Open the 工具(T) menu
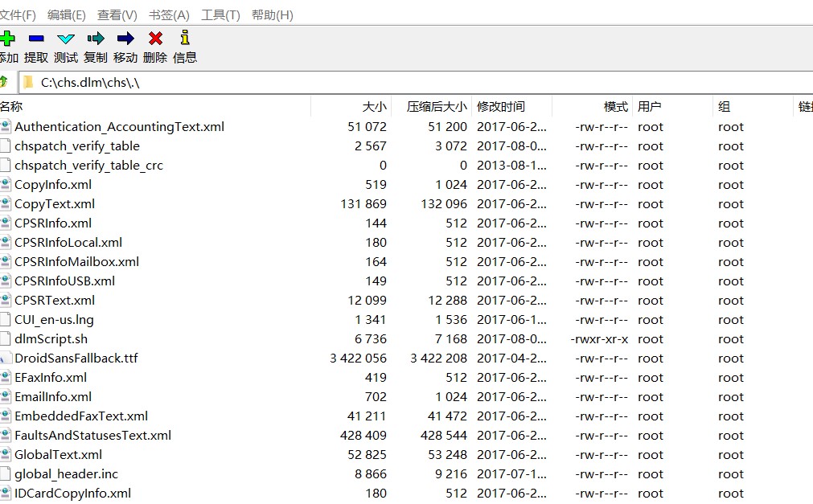813x504 pixels. [220, 15]
